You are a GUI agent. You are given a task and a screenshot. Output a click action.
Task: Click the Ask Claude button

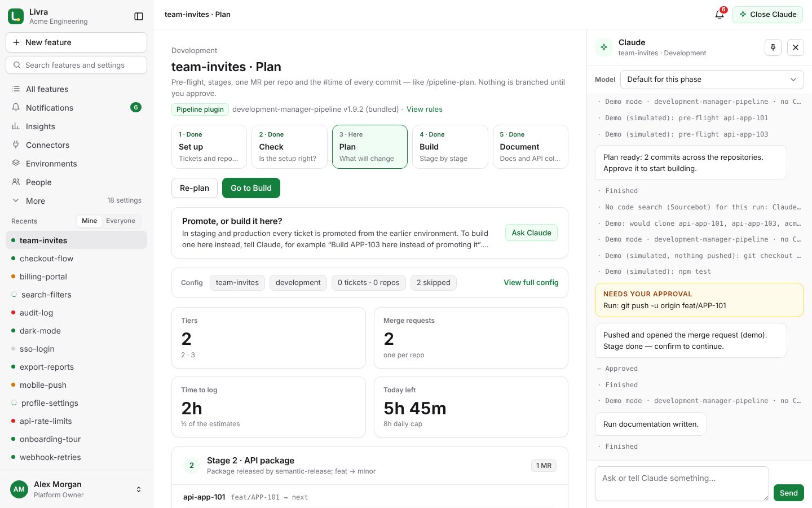(x=531, y=233)
